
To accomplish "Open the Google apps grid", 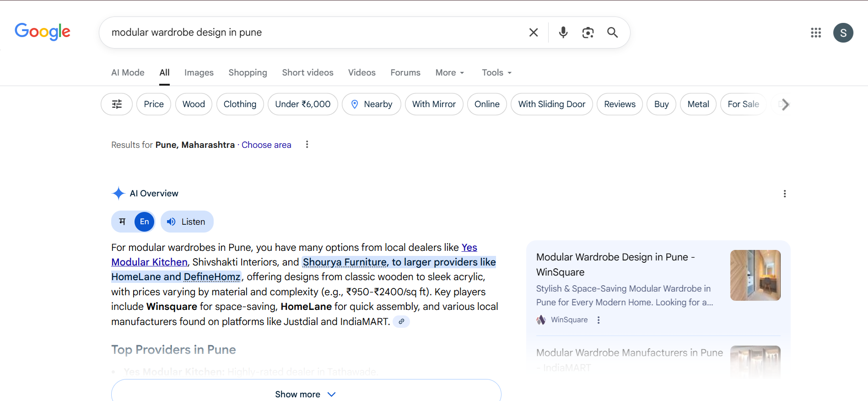I will click(x=815, y=33).
